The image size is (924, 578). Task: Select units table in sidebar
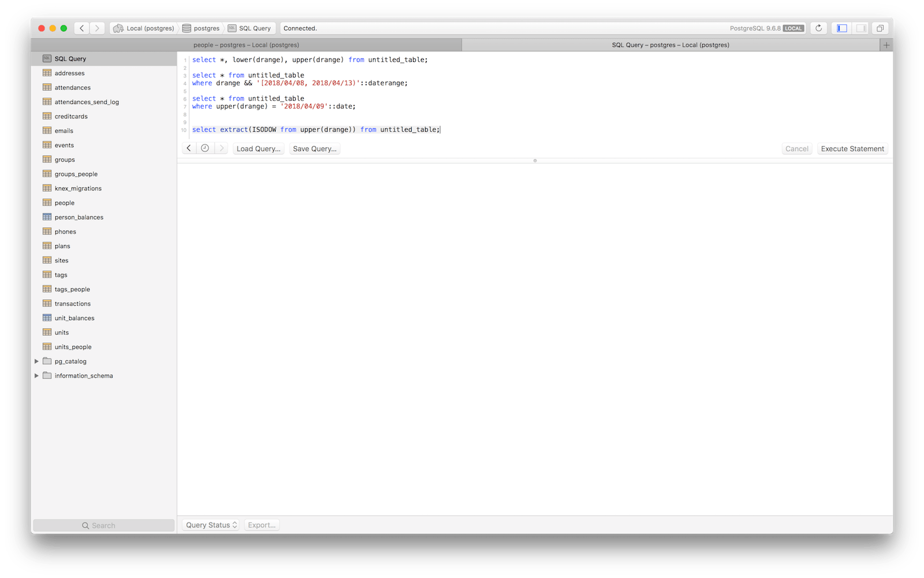tap(104, 332)
